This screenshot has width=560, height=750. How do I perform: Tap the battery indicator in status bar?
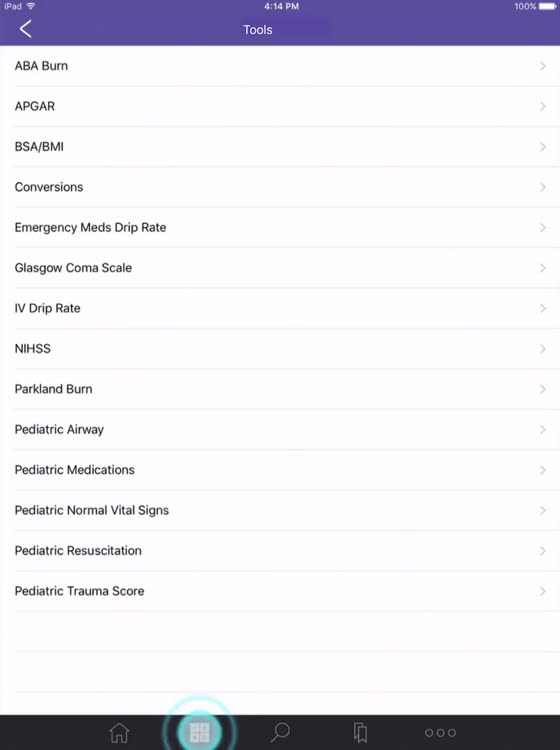548,6
